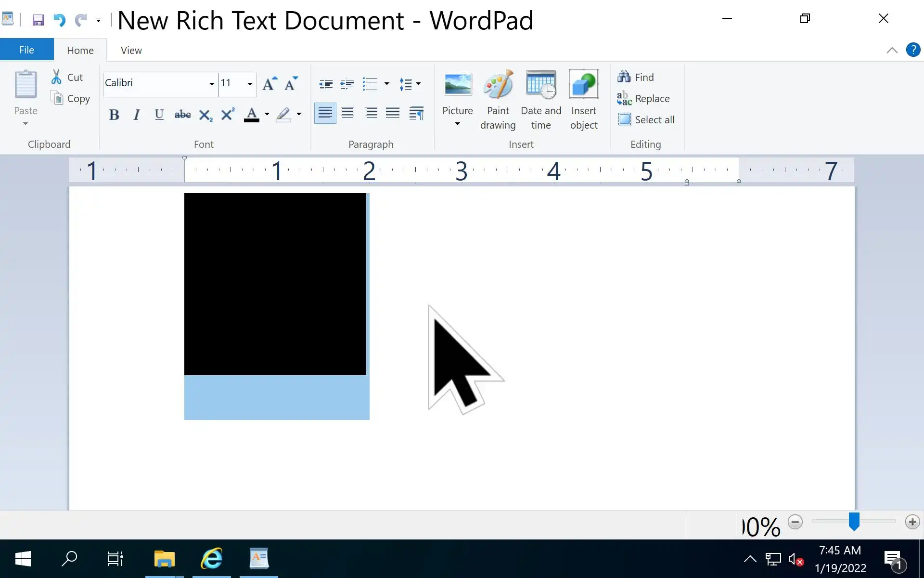Open the File menu
Viewport: 924px width, 578px height.
coord(26,50)
